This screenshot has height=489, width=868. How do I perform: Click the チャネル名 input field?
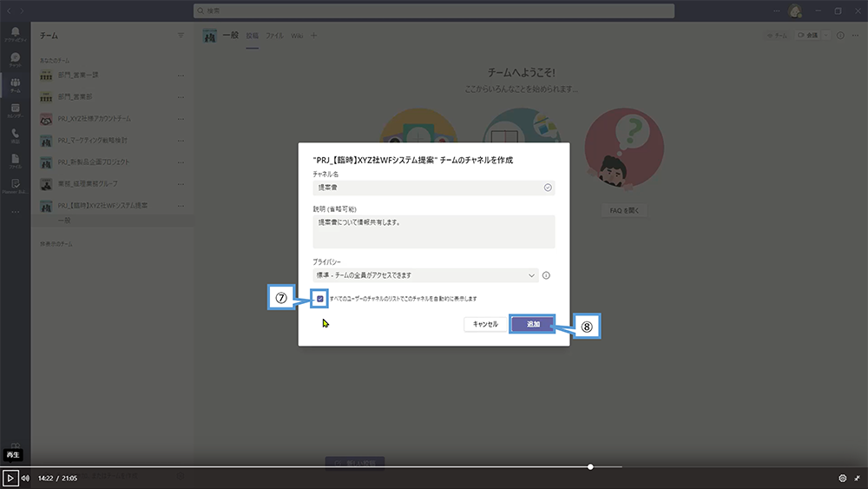(433, 188)
